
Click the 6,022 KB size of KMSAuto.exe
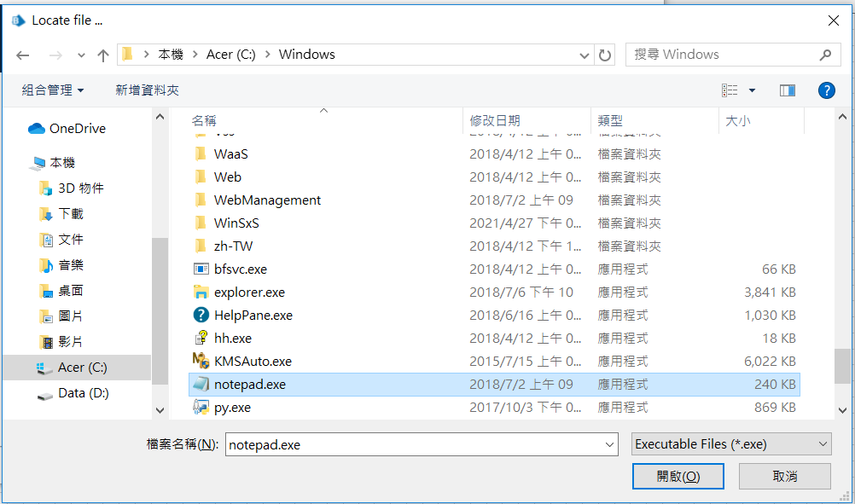[x=770, y=362]
